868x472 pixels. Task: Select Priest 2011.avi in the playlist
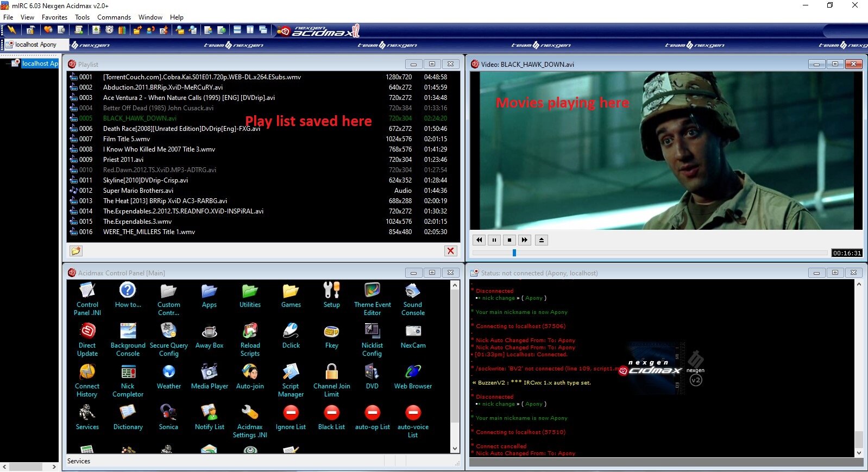click(x=123, y=160)
